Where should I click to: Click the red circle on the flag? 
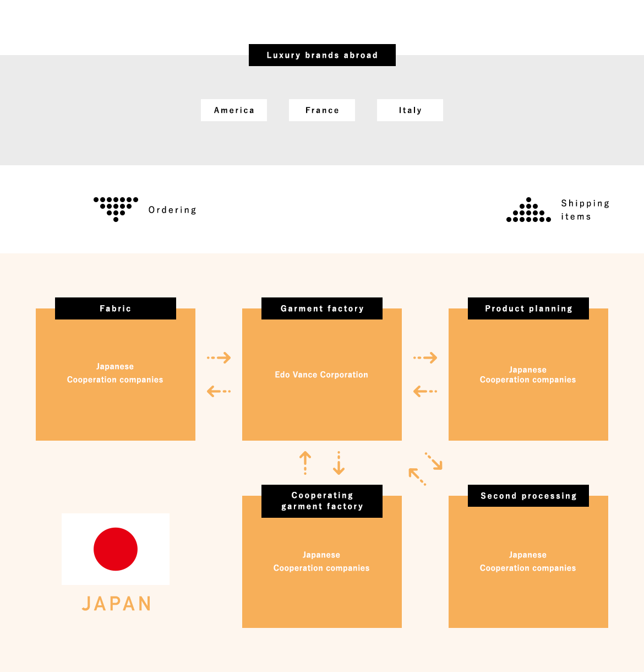pyautogui.click(x=116, y=549)
